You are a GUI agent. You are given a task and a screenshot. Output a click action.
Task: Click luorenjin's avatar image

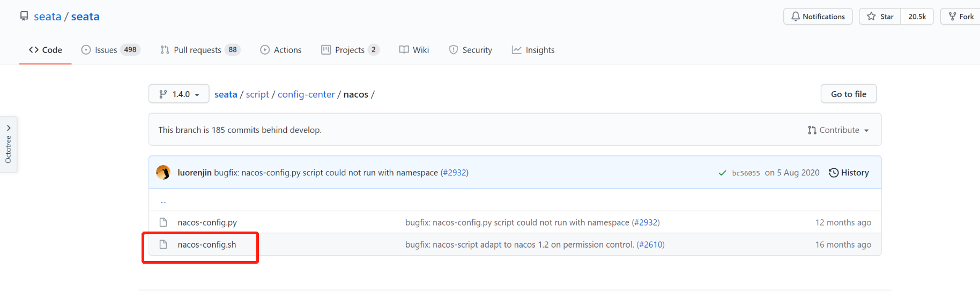(164, 173)
